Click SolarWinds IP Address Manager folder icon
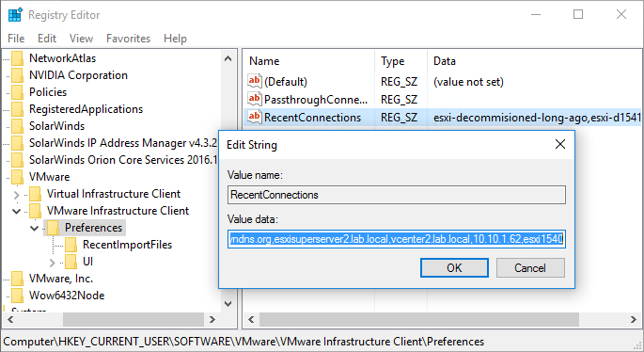Screen dimensions: 644x352 (x=18, y=143)
